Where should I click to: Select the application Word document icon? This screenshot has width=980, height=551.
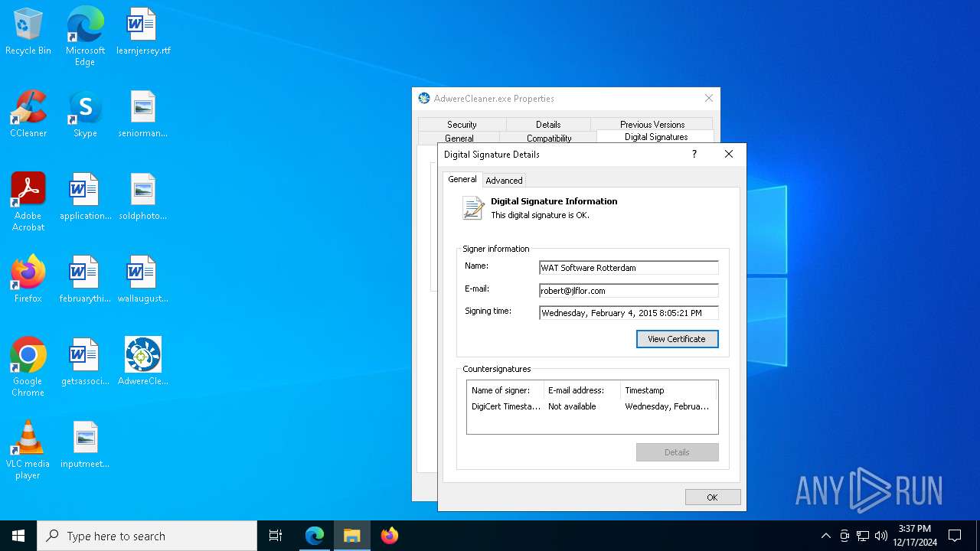[85, 197]
